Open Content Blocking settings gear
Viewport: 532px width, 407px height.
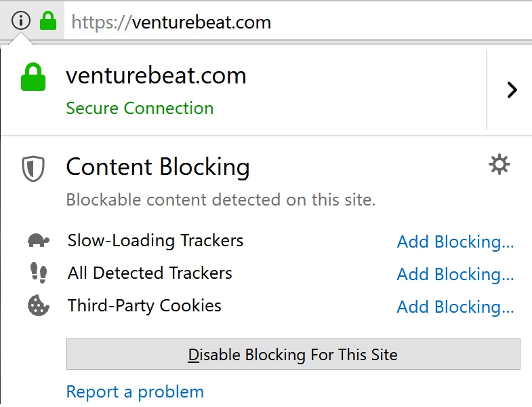coord(499,165)
